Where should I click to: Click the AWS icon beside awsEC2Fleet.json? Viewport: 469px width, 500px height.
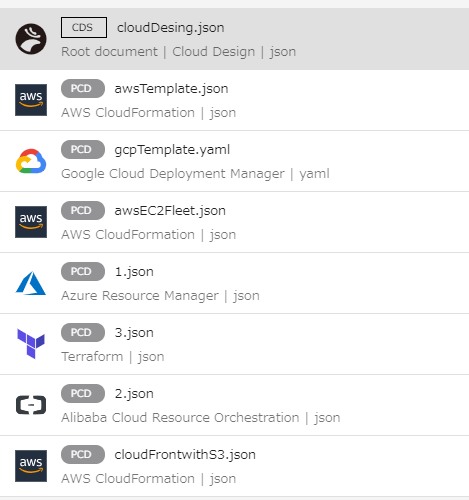31,222
